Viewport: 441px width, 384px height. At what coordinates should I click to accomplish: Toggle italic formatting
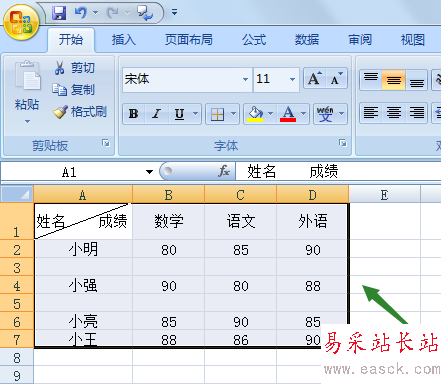point(156,114)
